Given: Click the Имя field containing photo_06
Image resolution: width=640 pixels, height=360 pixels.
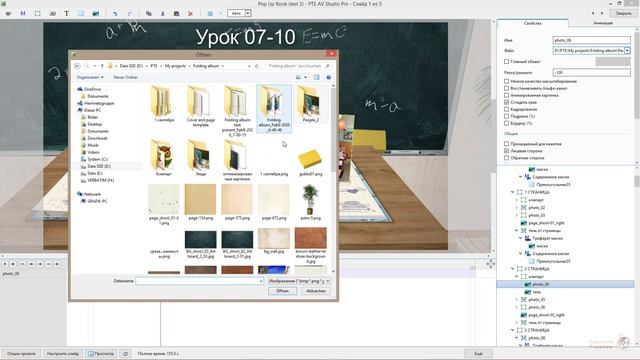Looking at the screenshot, I should pyautogui.click(x=591, y=40).
